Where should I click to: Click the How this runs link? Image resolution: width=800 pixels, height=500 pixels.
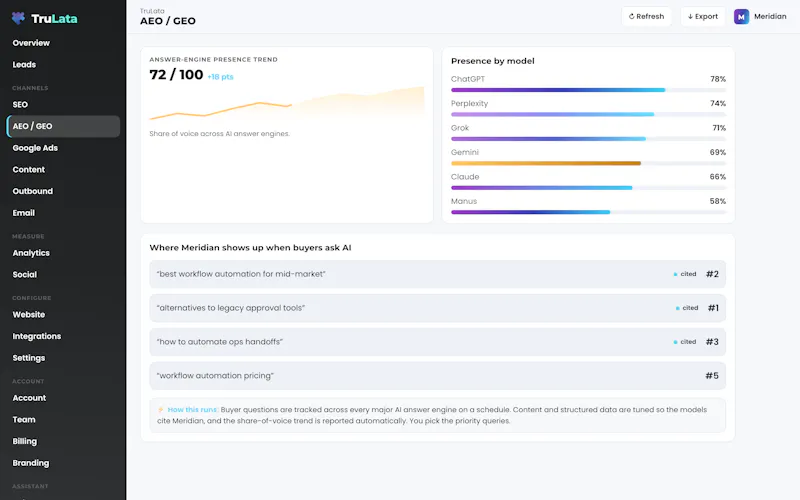point(192,410)
